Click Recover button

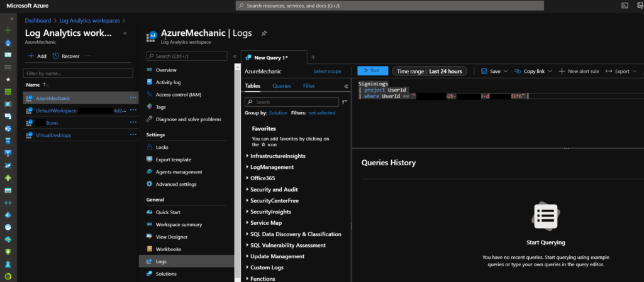click(x=66, y=56)
